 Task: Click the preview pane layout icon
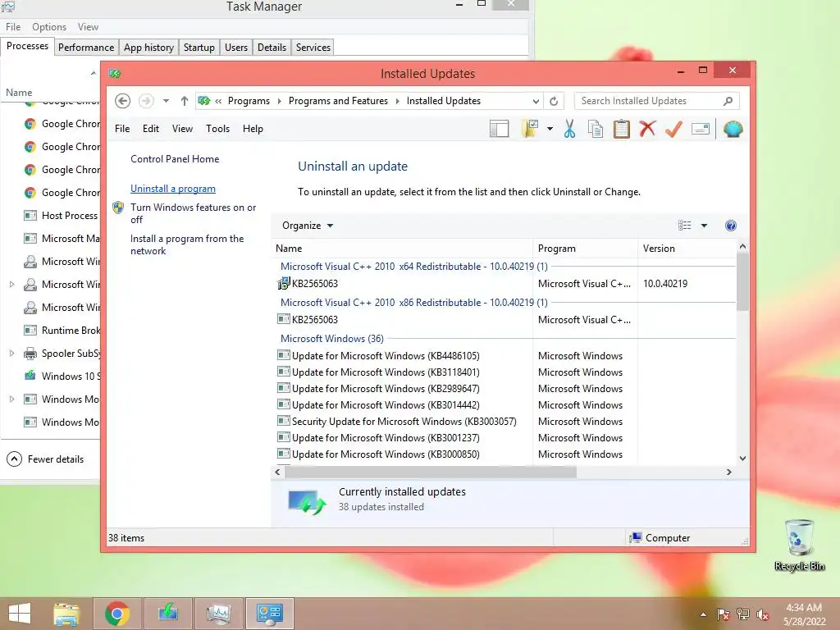499,129
